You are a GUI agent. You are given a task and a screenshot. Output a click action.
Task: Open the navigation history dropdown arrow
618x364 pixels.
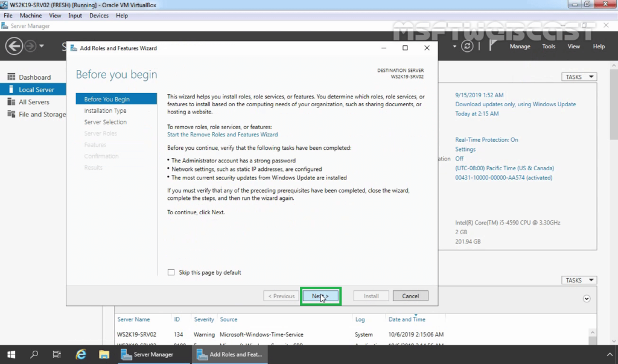click(x=42, y=46)
